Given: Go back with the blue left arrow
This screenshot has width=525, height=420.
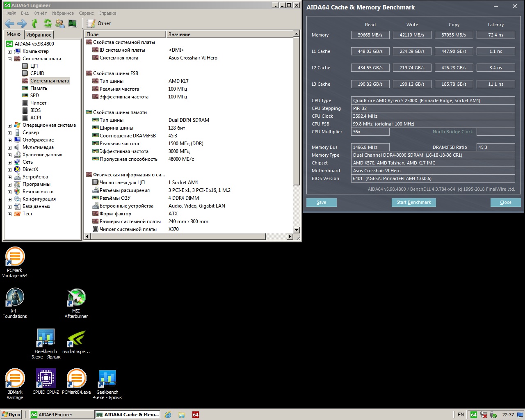Looking at the screenshot, I should click(x=9, y=23).
